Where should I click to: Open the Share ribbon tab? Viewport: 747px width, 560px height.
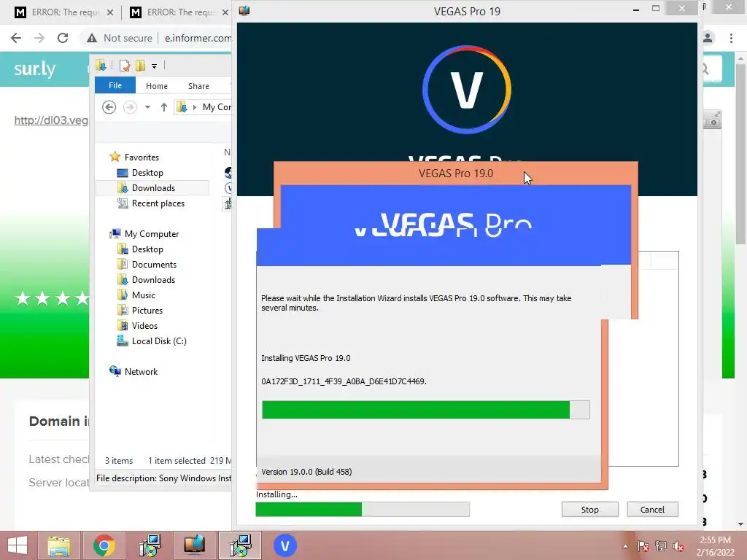click(x=198, y=86)
